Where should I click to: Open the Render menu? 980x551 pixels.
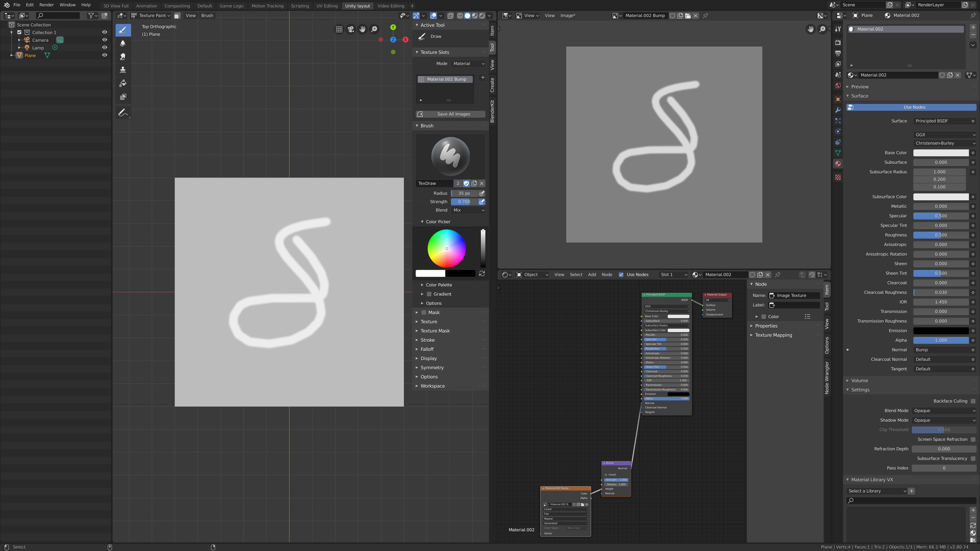46,5
